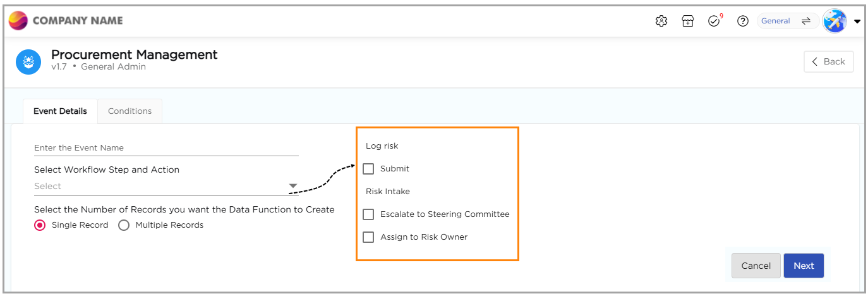Click the switch arrows icon beside General
The image size is (868, 296).
click(x=805, y=21)
